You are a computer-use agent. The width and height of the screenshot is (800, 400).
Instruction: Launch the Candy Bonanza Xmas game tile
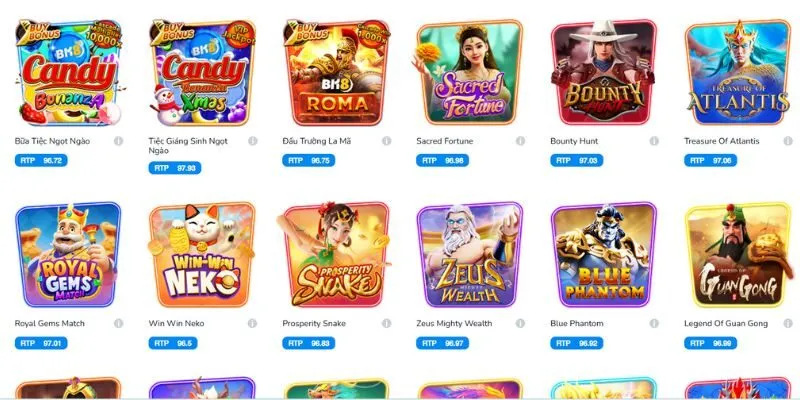[x=202, y=72]
